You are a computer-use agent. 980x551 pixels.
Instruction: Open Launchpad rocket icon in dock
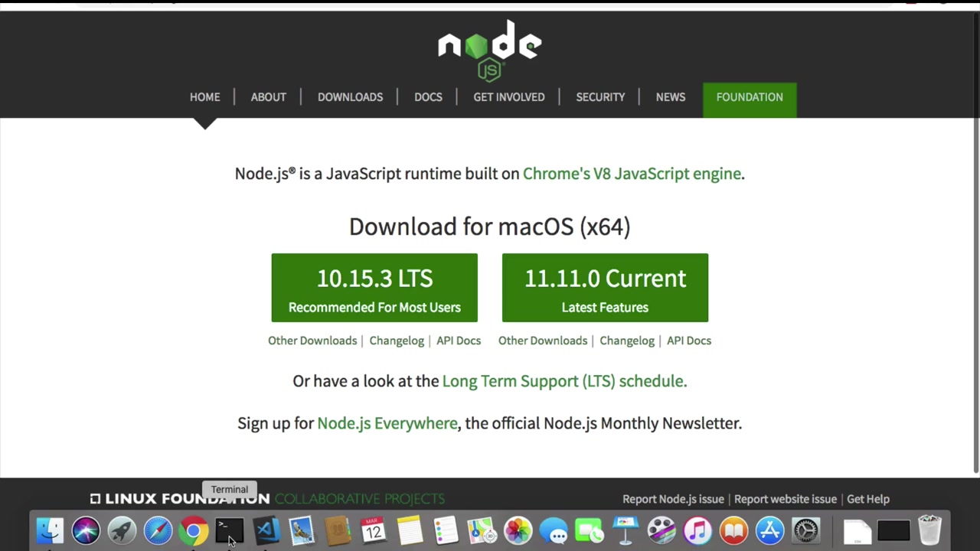pos(122,530)
